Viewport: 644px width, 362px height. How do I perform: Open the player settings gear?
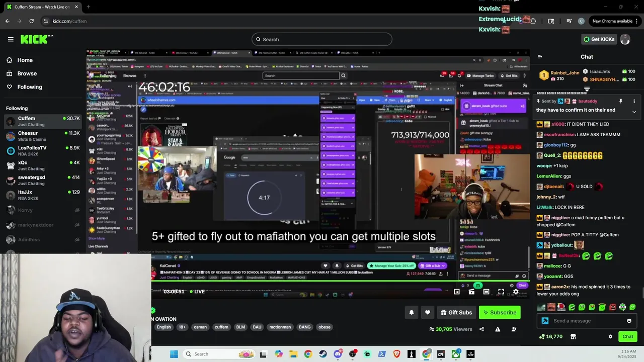[516, 292]
